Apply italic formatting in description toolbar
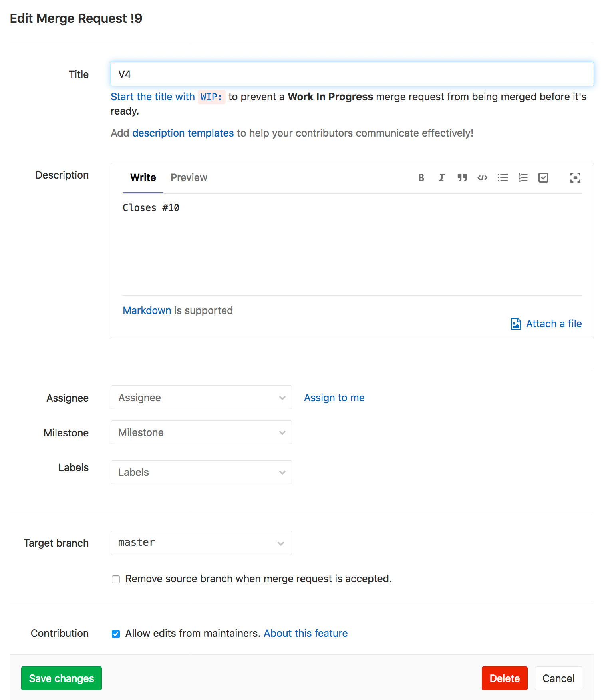The width and height of the screenshot is (604, 700). [x=441, y=178]
